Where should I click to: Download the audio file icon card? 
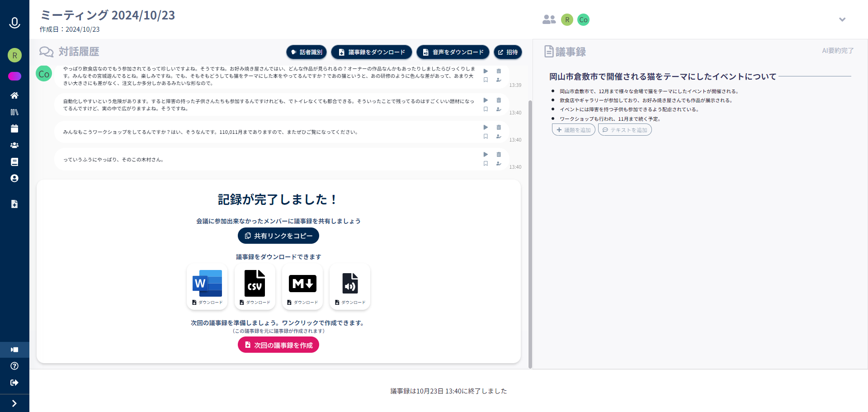pyautogui.click(x=350, y=287)
